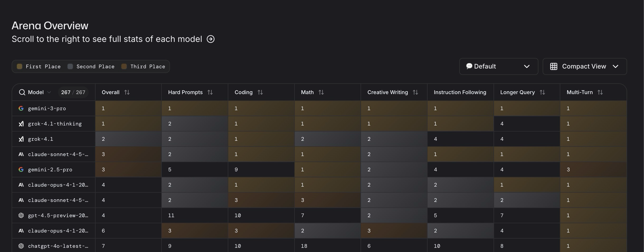Sort the table by Hard Prompts rank
This screenshot has height=252, width=644.
pyautogui.click(x=210, y=92)
